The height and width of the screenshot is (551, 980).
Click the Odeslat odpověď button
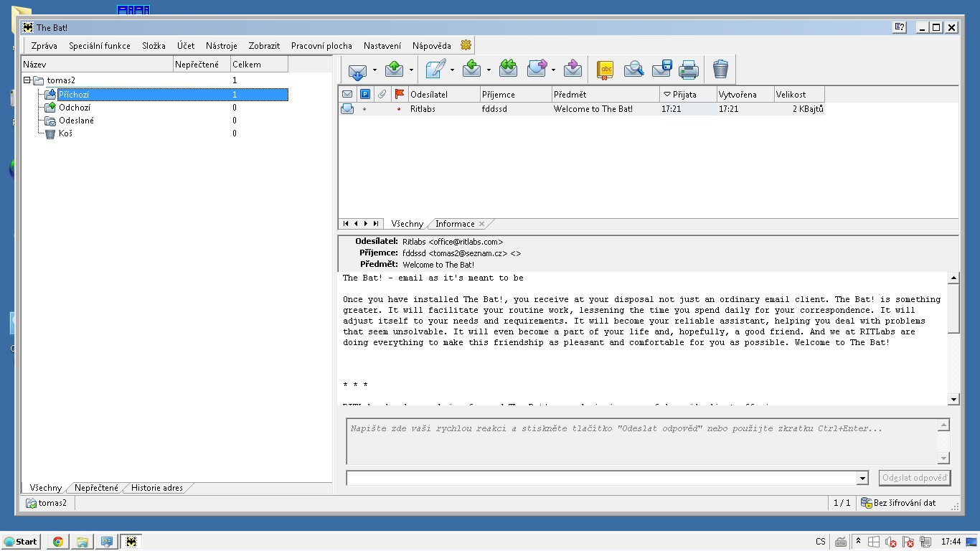point(915,478)
